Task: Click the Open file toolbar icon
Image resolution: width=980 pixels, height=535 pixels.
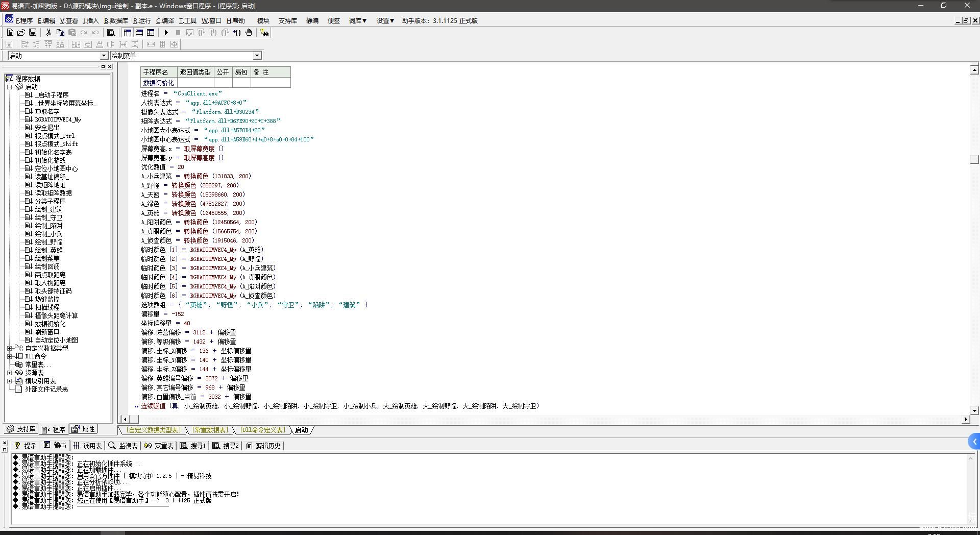Action: pyautogui.click(x=21, y=32)
